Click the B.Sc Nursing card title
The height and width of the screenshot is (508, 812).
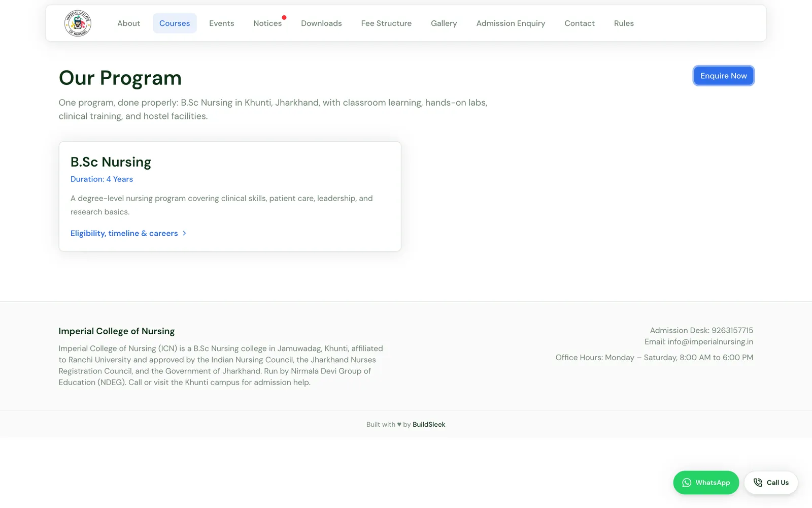coord(111,162)
